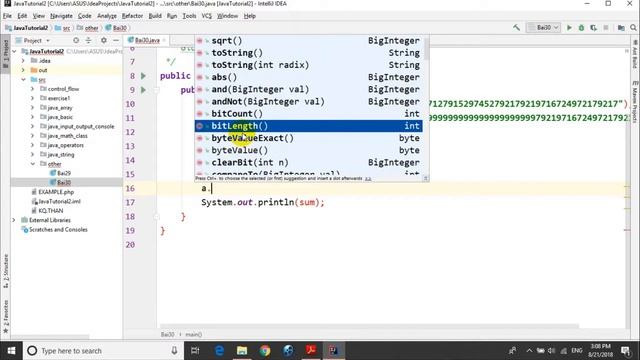Start debugging with the bug icon
The width and height of the screenshot is (640, 360).
[x=581, y=28]
